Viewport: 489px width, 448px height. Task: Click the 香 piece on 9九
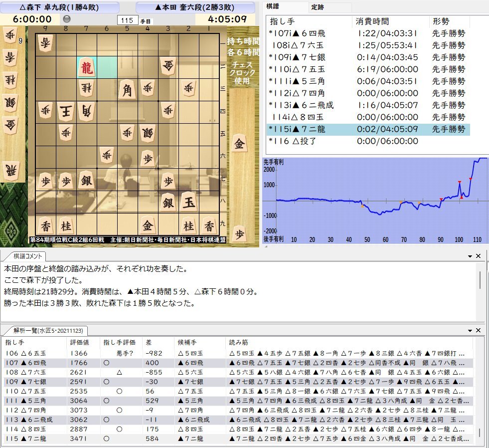pos(45,225)
